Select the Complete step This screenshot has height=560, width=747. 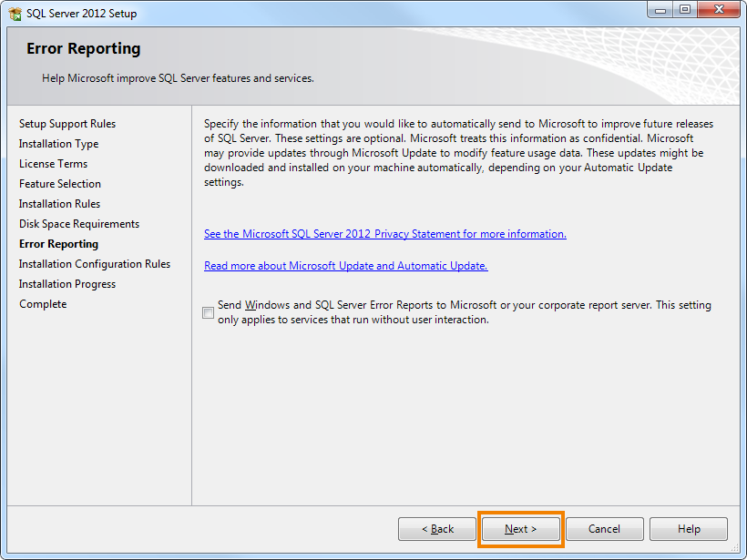point(43,304)
